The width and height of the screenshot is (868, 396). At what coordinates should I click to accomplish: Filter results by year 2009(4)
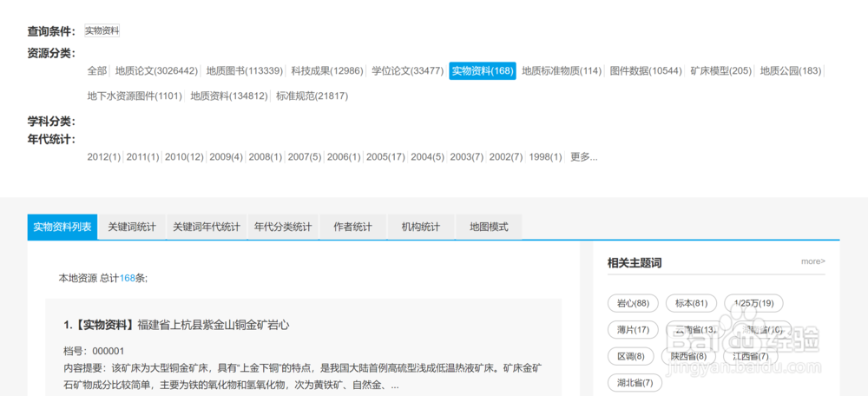[x=226, y=156]
